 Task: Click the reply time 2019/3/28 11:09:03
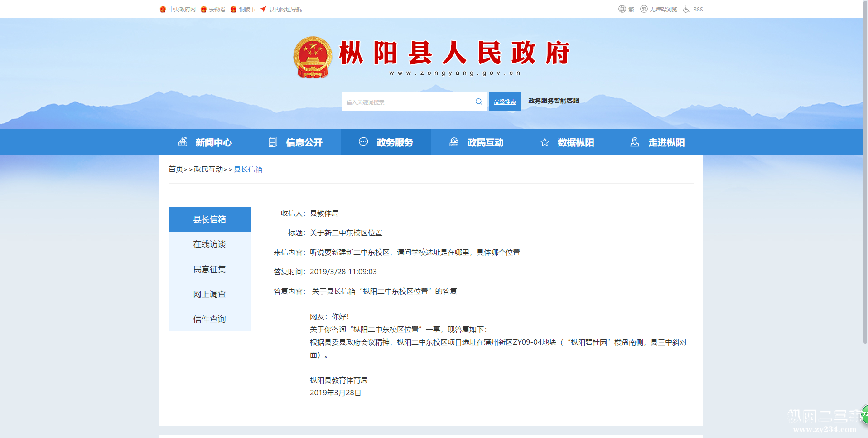pyautogui.click(x=343, y=272)
